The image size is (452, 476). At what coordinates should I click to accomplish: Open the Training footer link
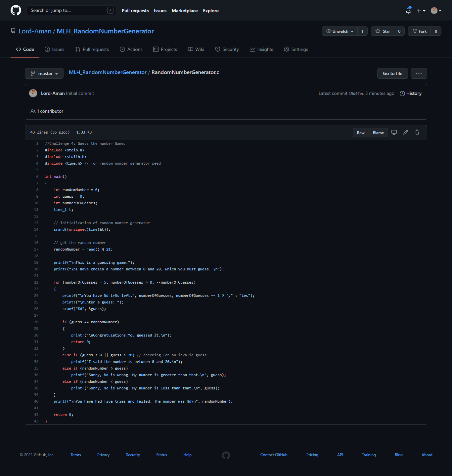pos(369,455)
